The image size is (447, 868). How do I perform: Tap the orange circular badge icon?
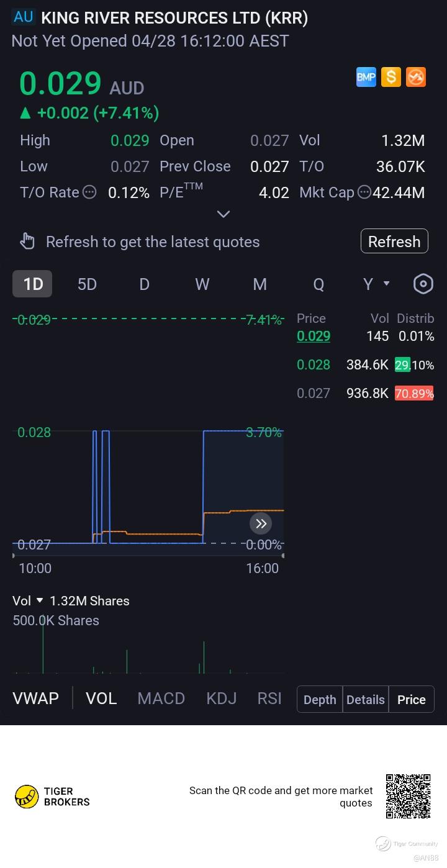[416, 77]
